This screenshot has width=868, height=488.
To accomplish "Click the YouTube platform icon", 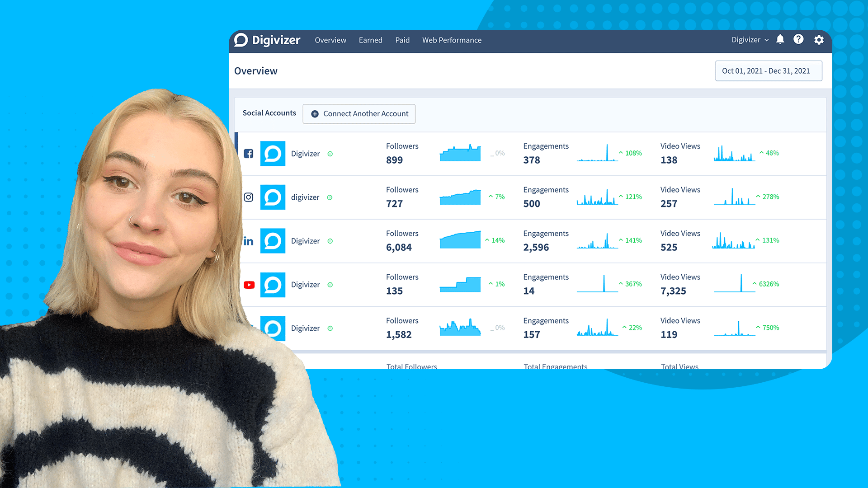I will [x=249, y=285].
